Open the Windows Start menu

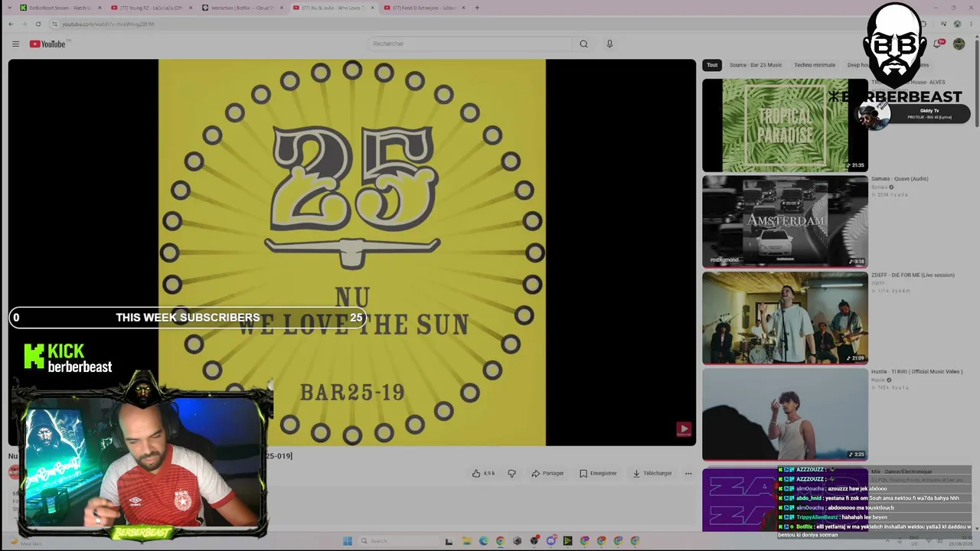click(x=348, y=541)
